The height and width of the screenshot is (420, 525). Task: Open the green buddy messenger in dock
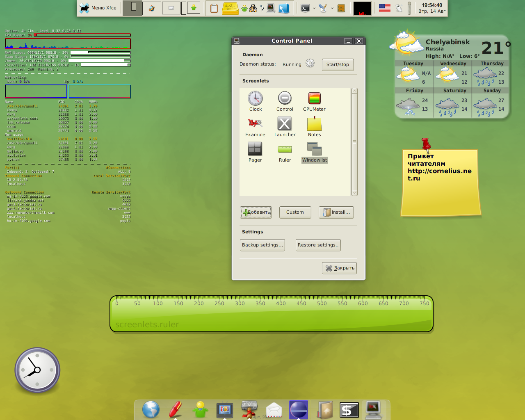[200, 410]
